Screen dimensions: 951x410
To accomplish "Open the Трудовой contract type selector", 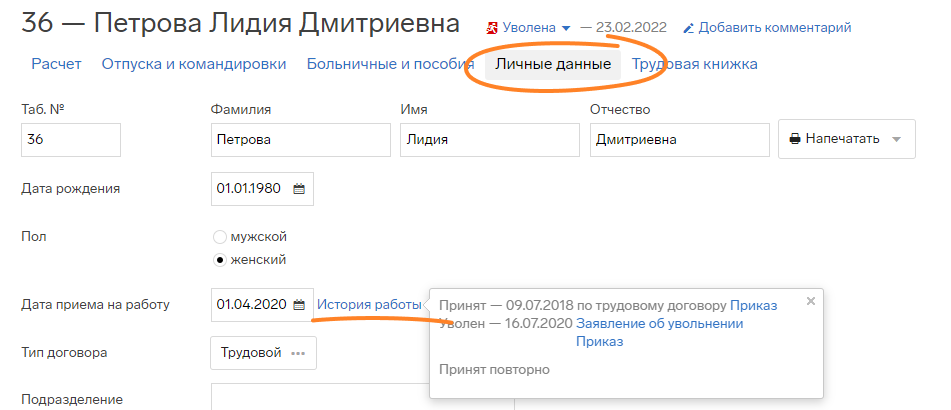I will tap(263, 353).
